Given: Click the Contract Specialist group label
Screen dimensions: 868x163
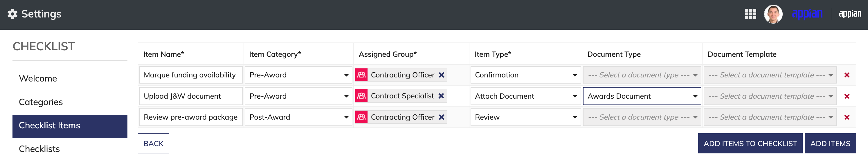Looking at the screenshot, I should coord(402,96).
